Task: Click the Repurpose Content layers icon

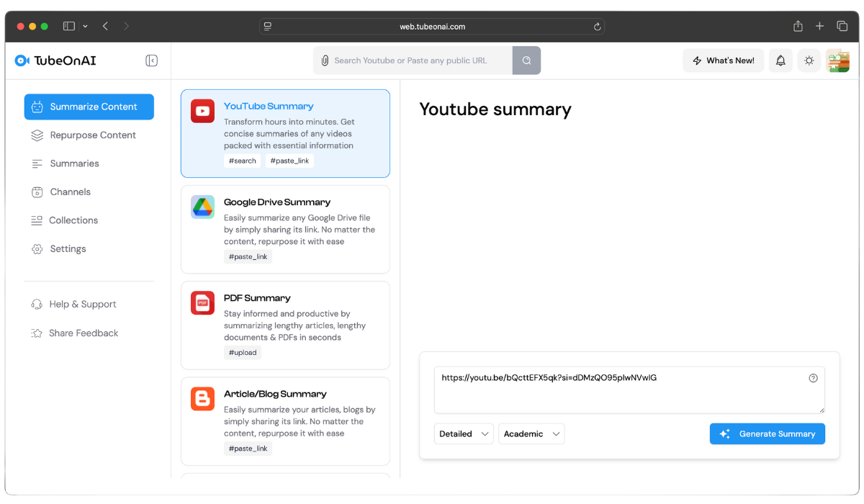Action: point(37,135)
